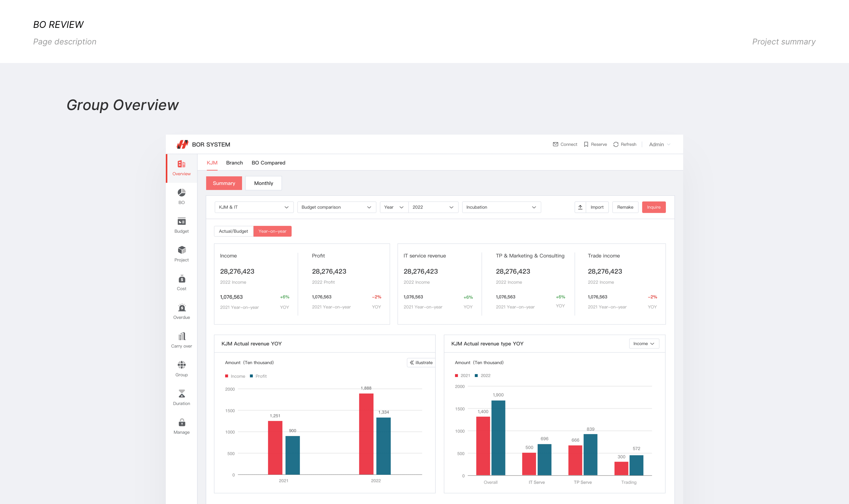
Task: Open the Overview sidebar icon
Action: click(181, 164)
